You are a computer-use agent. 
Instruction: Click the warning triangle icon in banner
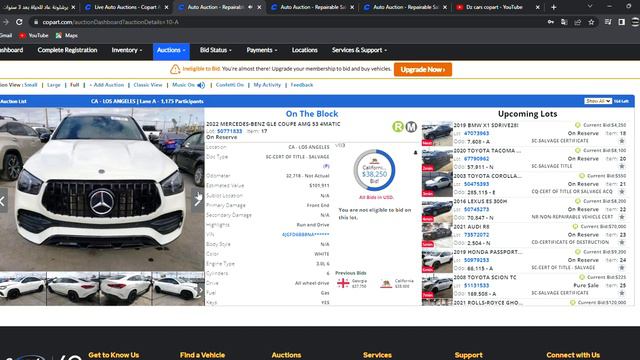click(175, 69)
